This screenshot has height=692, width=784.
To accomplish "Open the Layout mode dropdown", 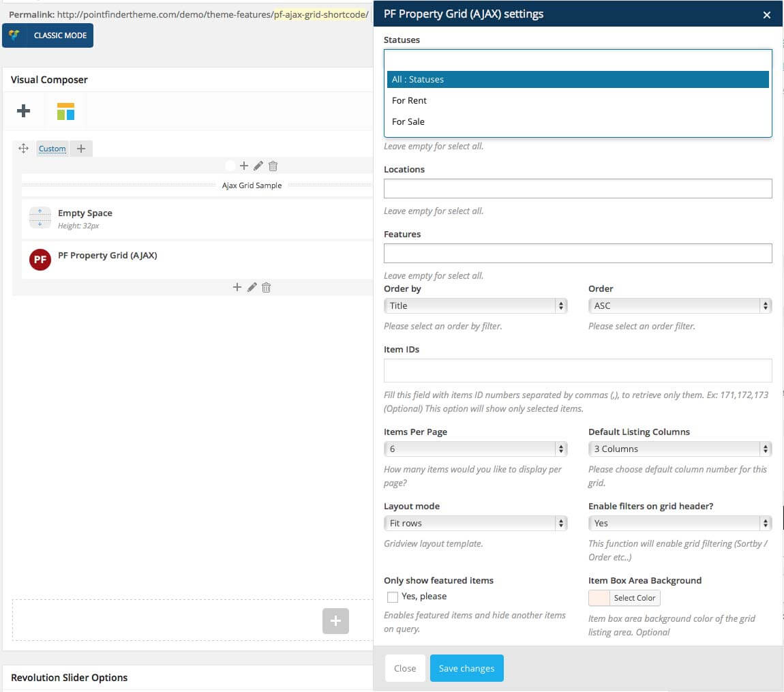I will pos(475,524).
